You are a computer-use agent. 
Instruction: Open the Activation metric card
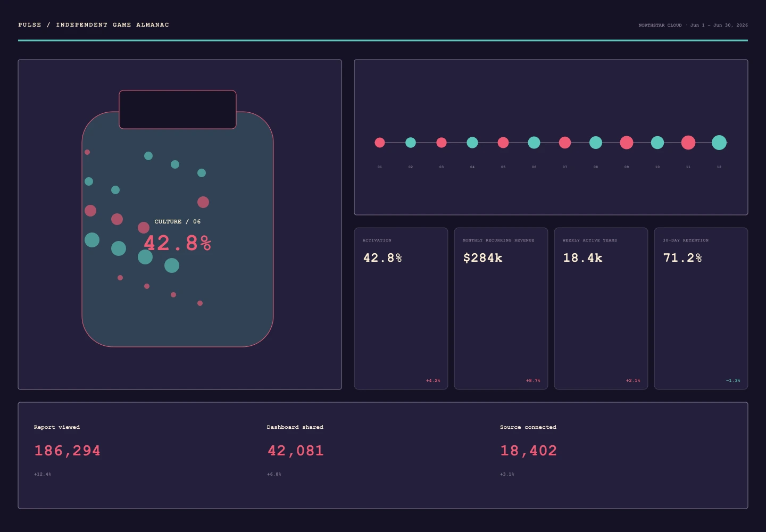point(401,309)
